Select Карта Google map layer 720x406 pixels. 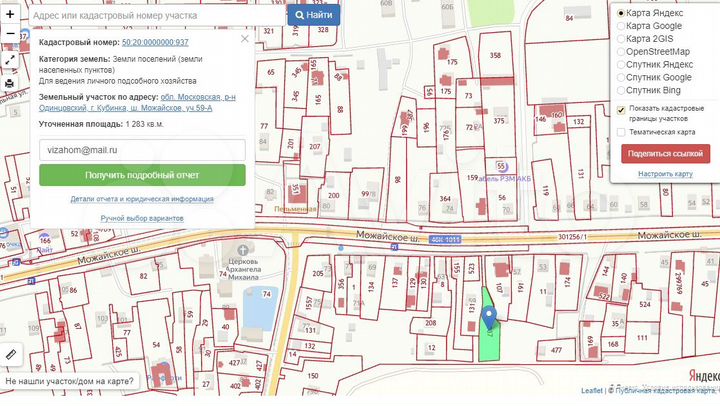(621, 26)
